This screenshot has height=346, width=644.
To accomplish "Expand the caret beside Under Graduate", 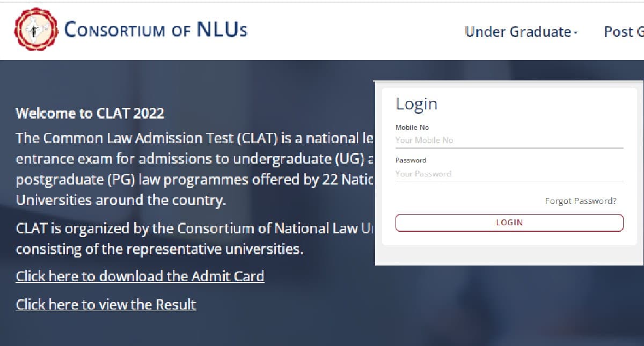I will coord(575,33).
